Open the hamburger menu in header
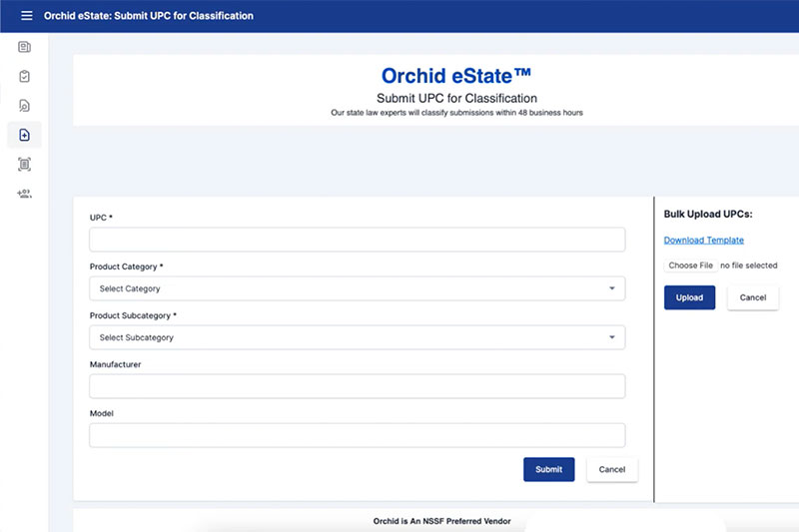The image size is (799, 532). coord(27,16)
